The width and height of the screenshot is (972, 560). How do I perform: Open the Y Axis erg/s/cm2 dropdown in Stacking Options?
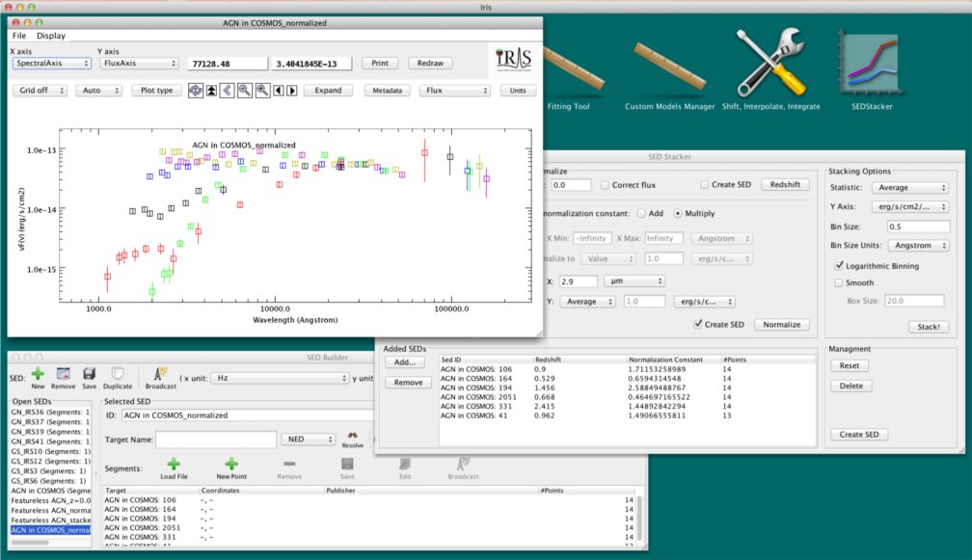point(910,207)
